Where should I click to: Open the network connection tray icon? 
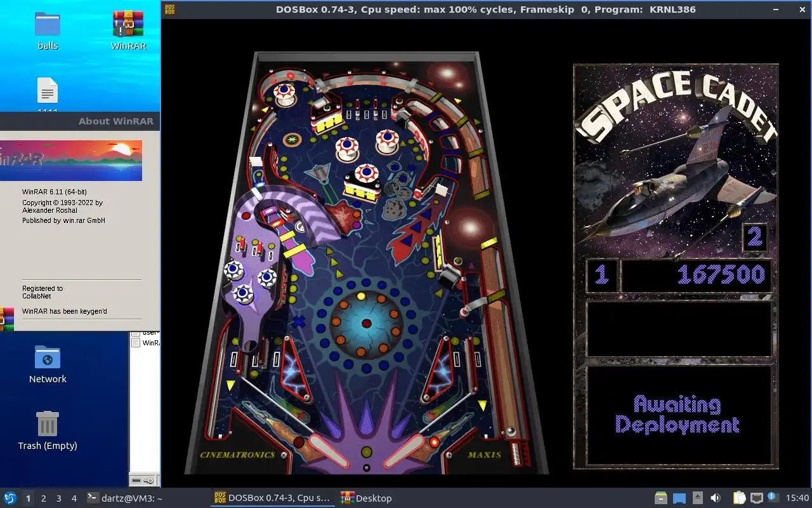point(757,498)
